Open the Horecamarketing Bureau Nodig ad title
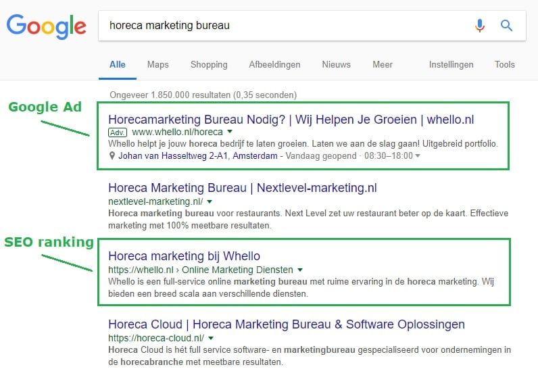This screenshot has width=538, height=392. (291, 120)
